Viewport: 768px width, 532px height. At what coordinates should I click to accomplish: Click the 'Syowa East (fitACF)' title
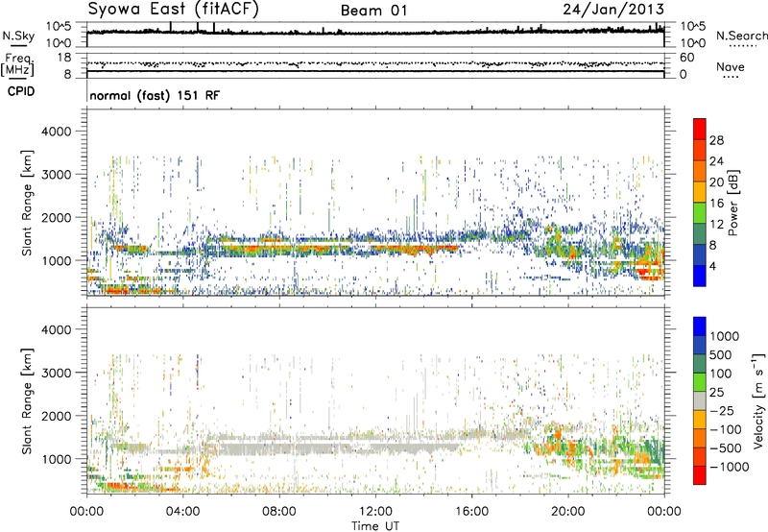tap(173, 10)
